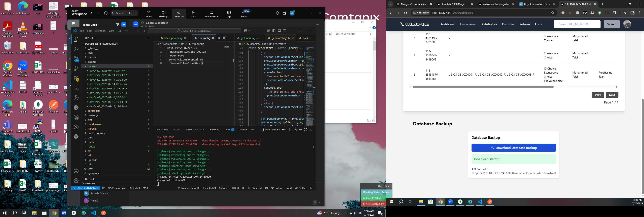Focus the Search PO_NUMBER input field
The height and width of the screenshot is (217, 644).
tap(577, 24)
